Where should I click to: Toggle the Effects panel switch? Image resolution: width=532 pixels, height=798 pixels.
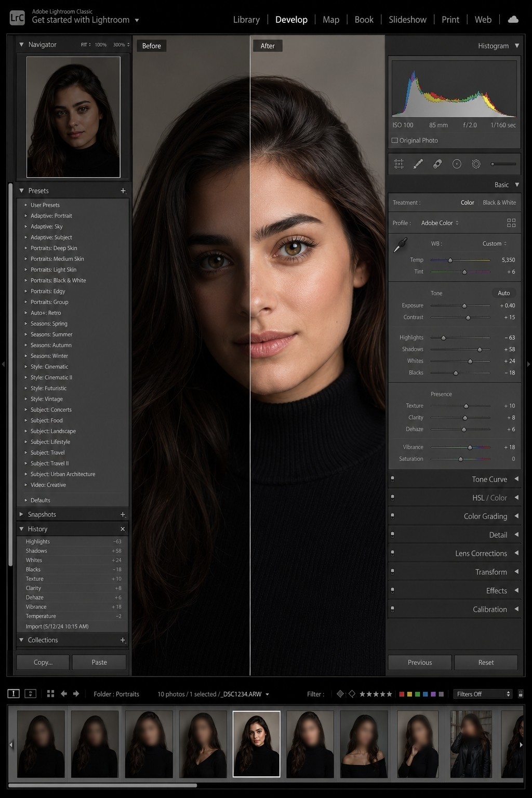click(x=392, y=591)
